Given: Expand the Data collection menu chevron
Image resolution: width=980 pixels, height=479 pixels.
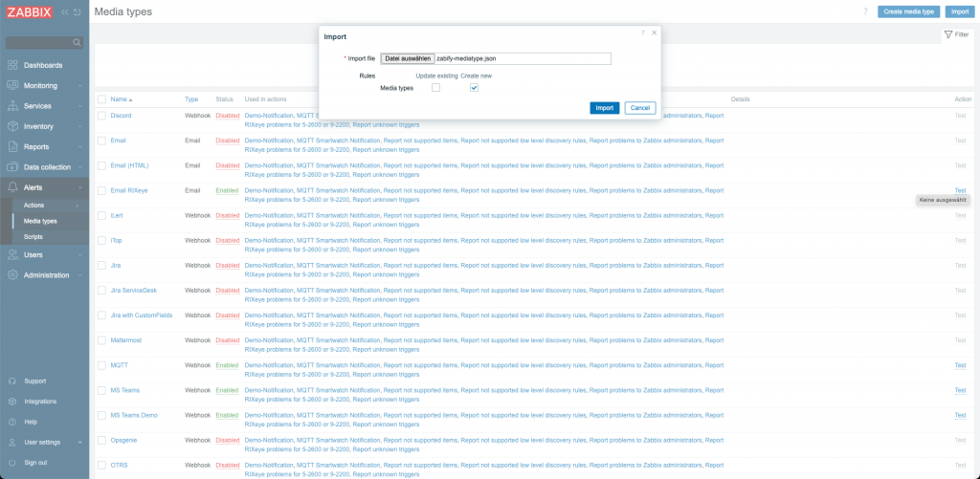Looking at the screenshot, I should tap(80, 168).
